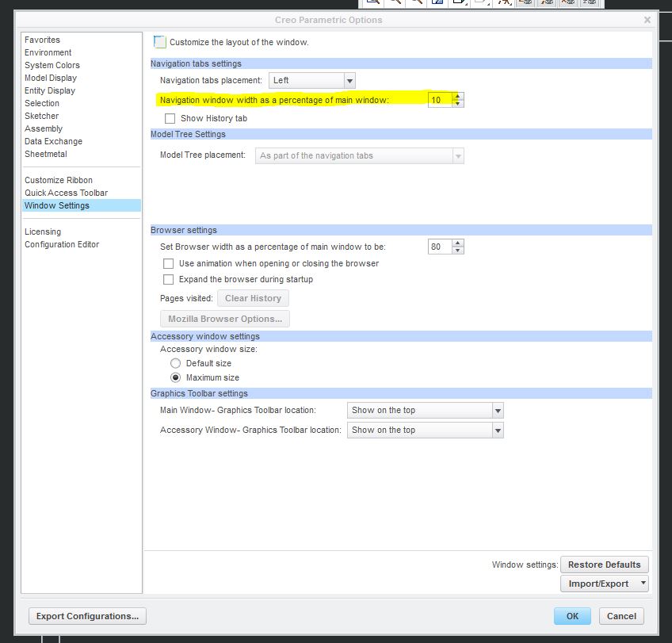The height and width of the screenshot is (643, 672).
Task: Click Export Configurations button
Action: (x=87, y=616)
